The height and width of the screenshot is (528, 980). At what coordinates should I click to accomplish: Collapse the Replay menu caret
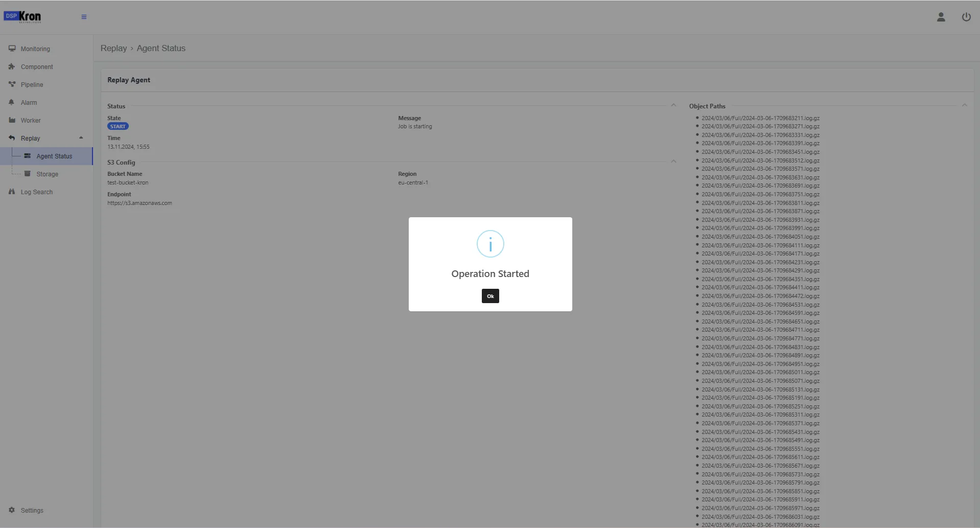pos(81,138)
